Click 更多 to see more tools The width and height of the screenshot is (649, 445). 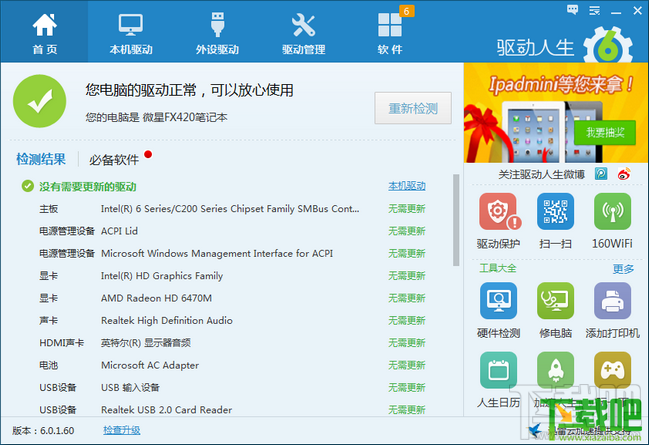tap(623, 269)
